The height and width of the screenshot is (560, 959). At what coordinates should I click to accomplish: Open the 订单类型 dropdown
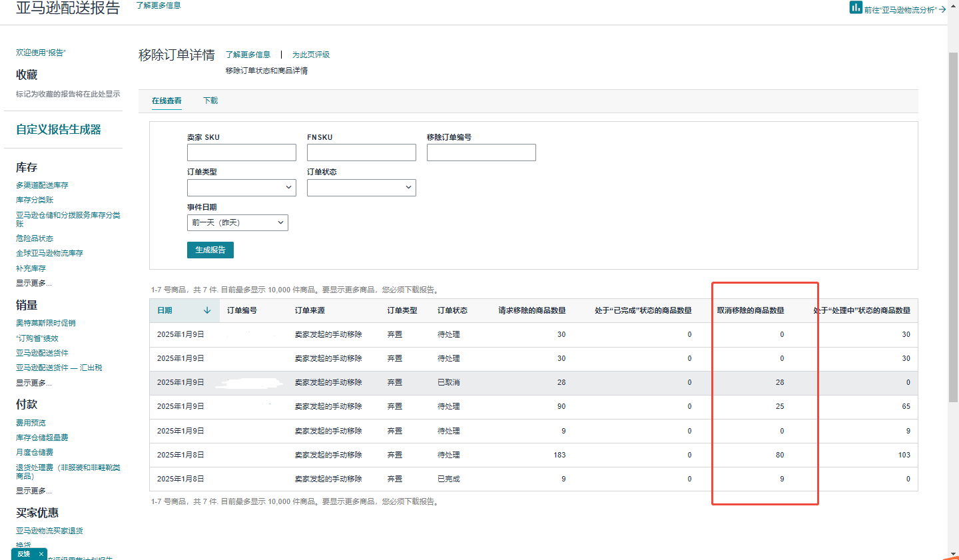tap(242, 188)
